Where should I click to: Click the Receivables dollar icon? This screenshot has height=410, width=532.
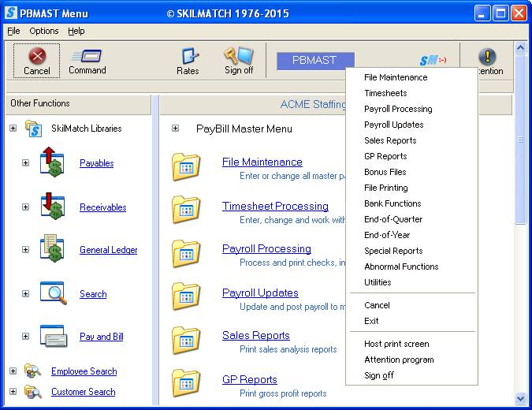[52, 206]
